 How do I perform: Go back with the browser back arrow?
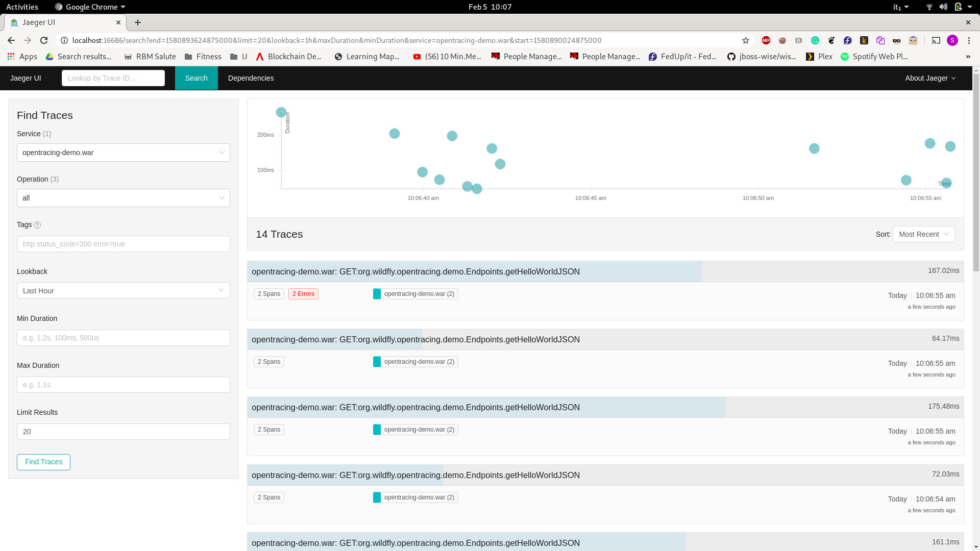tap(11, 40)
